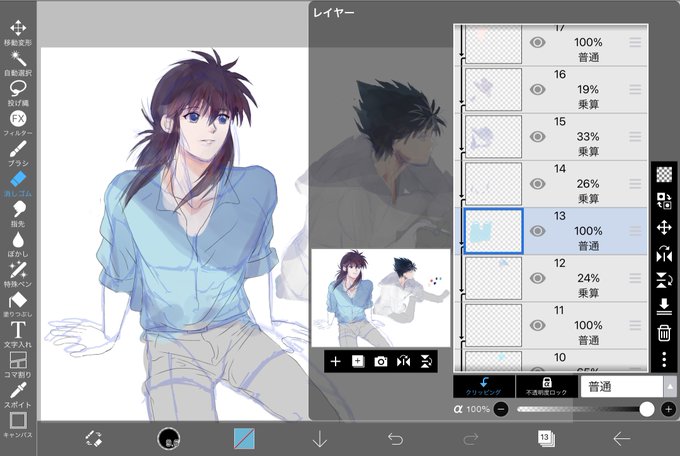Toggle Alpha Lock (不透明度ロック) button
Image resolution: width=680 pixels, height=456 pixels.
(x=546, y=386)
